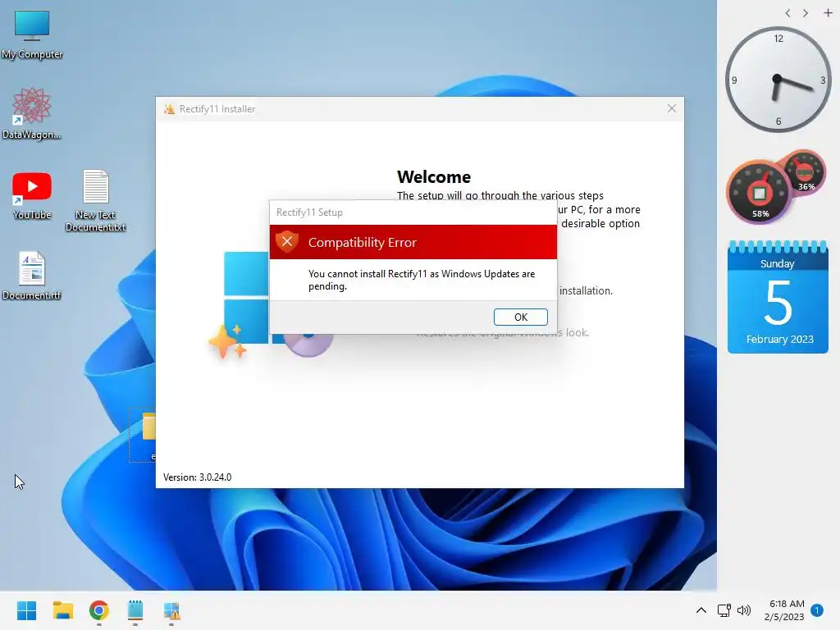Go to next gadgets page arrow
Image resolution: width=840 pixels, height=630 pixels.
pyautogui.click(x=806, y=13)
